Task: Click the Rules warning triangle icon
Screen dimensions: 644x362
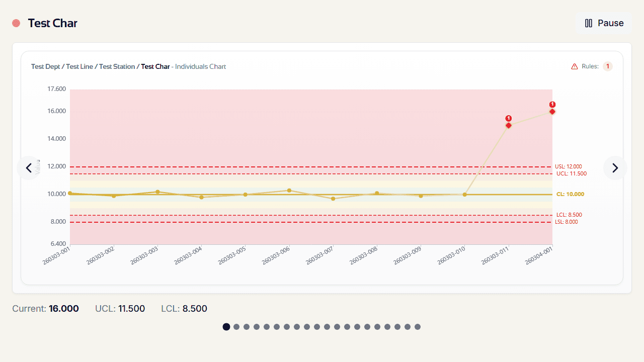Action: click(x=575, y=66)
